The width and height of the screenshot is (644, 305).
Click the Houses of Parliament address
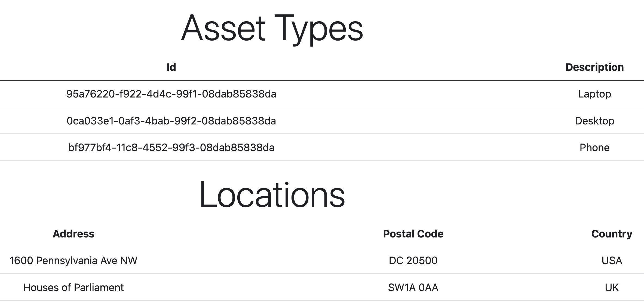[73, 288]
